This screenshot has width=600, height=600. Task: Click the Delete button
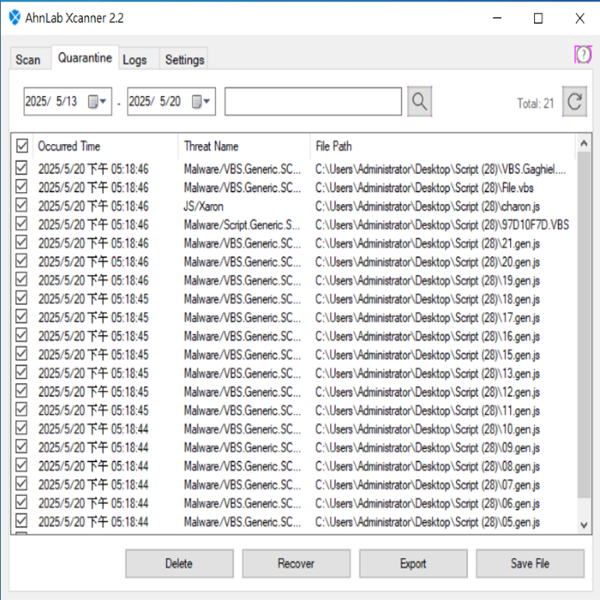pyautogui.click(x=179, y=563)
